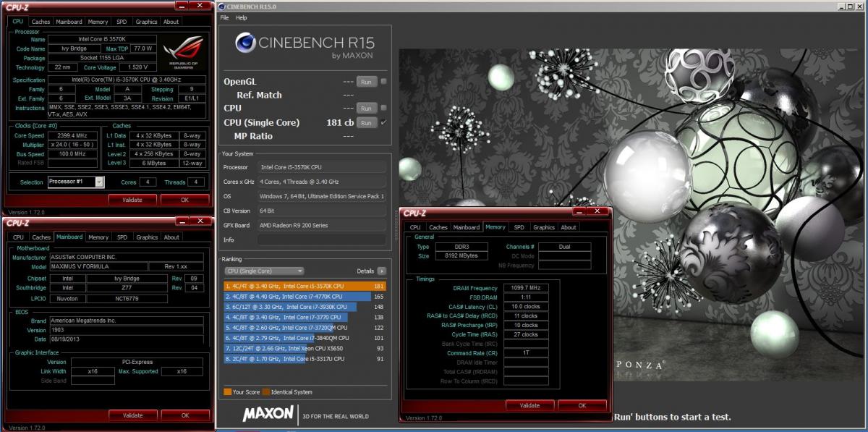Click the 181 cb single core score
868x432 pixels.
coord(340,122)
